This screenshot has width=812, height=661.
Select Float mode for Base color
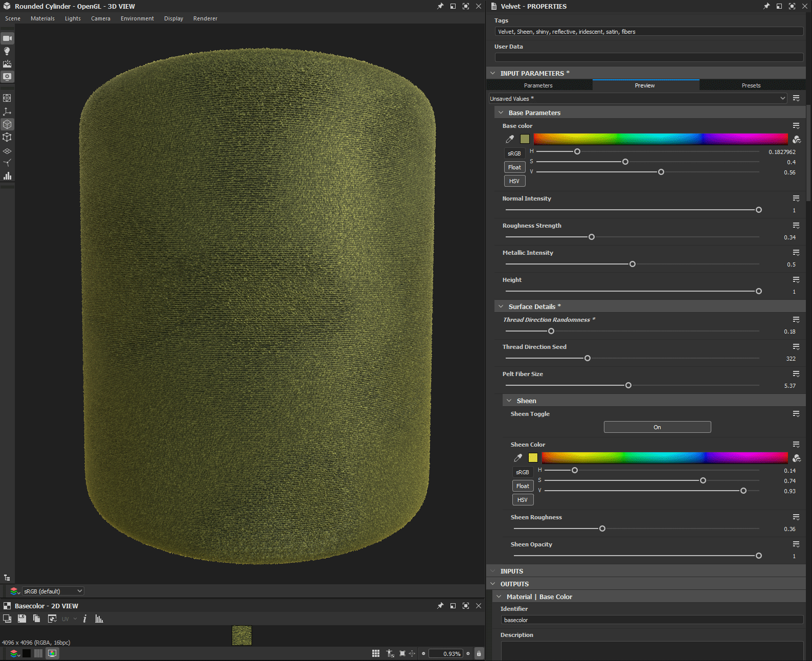tap(514, 167)
